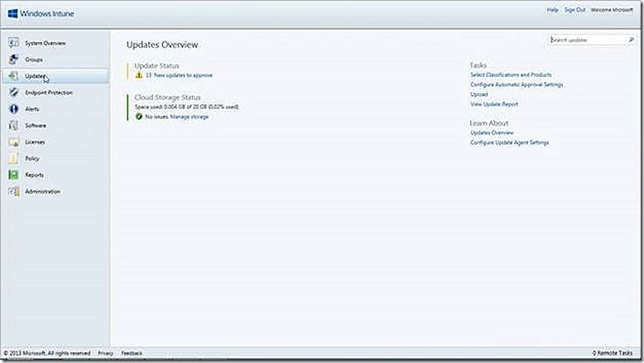The height and width of the screenshot is (363, 644).
Task: Click the Administration sidebar icon
Action: (13, 191)
